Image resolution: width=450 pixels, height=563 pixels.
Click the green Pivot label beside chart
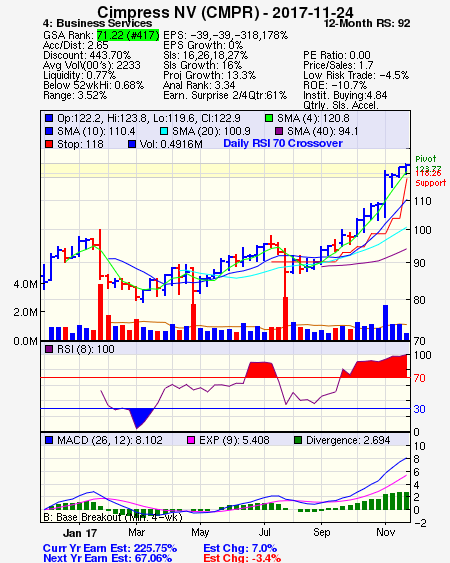tap(426, 159)
